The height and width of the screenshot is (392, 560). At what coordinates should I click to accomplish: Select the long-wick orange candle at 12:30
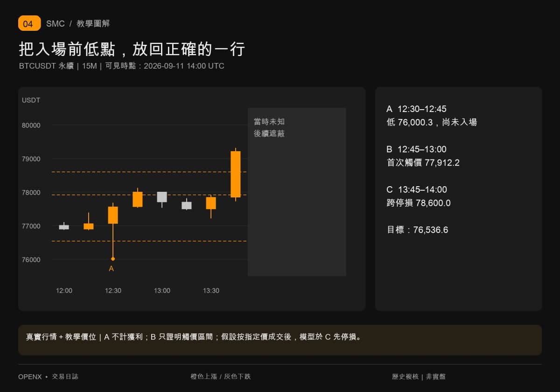click(113, 215)
